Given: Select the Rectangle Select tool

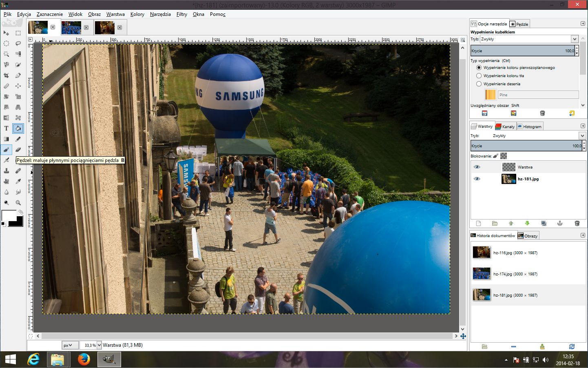Looking at the screenshot, I should pos(18,33).
